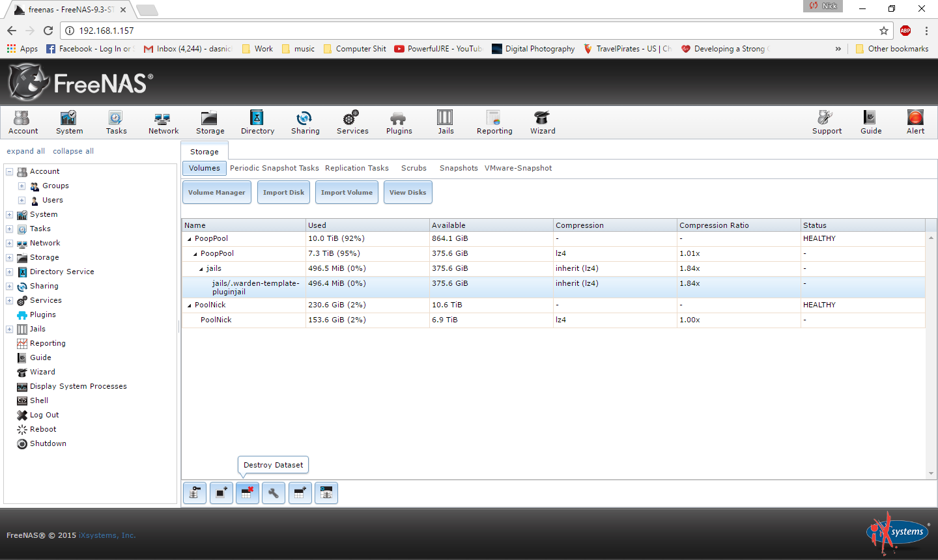The image size is (938, 560).
Task: Expand the Sharing tree node
Action: pyautogui.click(x=10, y=286)
